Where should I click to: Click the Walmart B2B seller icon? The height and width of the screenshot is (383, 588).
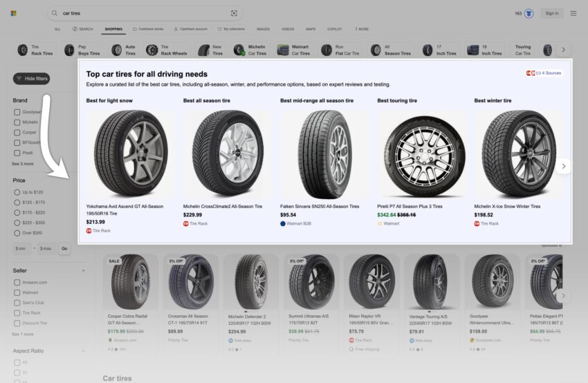(283, 224)
